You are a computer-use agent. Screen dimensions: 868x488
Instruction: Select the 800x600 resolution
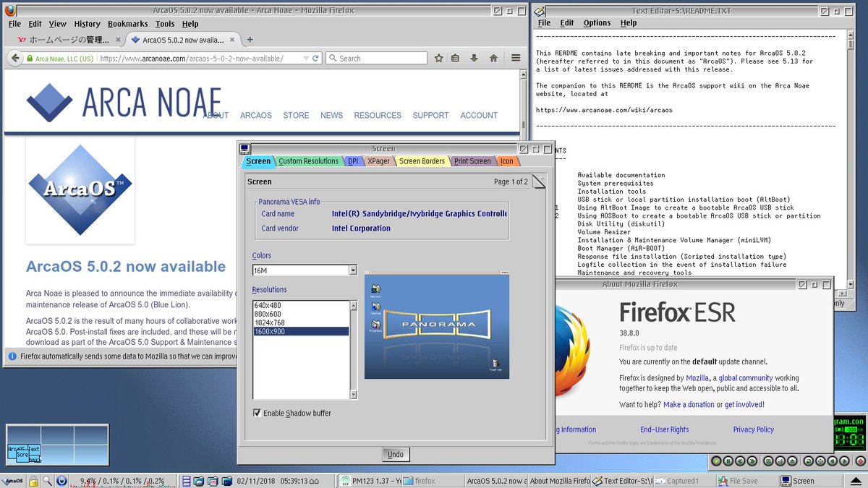(301, 314)
